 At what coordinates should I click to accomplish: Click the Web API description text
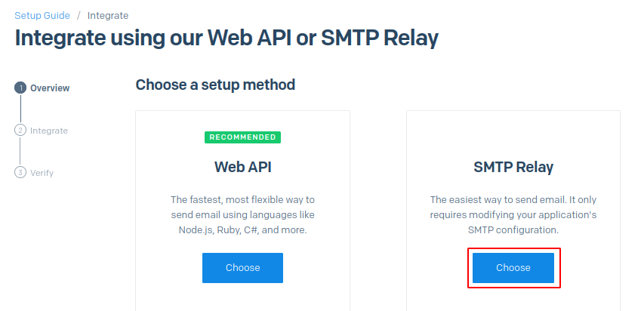(242, 214)
